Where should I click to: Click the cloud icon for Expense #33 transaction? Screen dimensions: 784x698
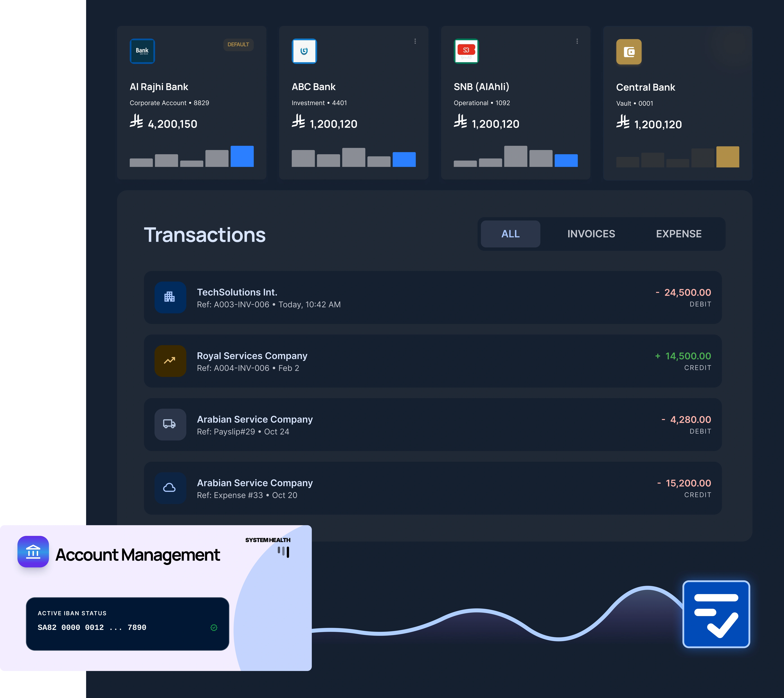pos(170,488)
